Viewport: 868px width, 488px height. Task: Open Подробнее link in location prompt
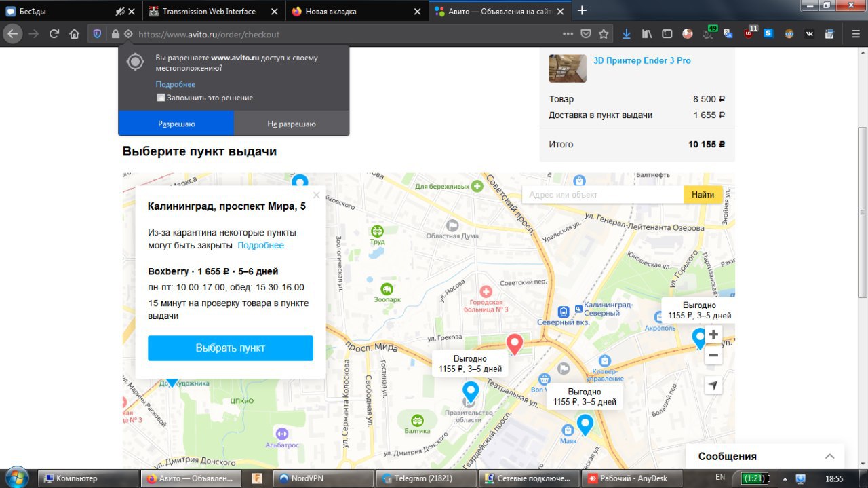coord(175,84)
